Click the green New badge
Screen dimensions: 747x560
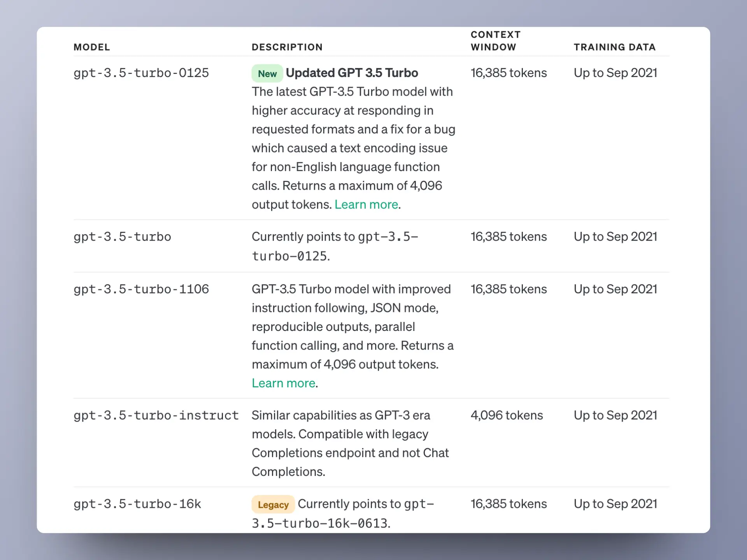pyautogui.click(x=267, y=73)
